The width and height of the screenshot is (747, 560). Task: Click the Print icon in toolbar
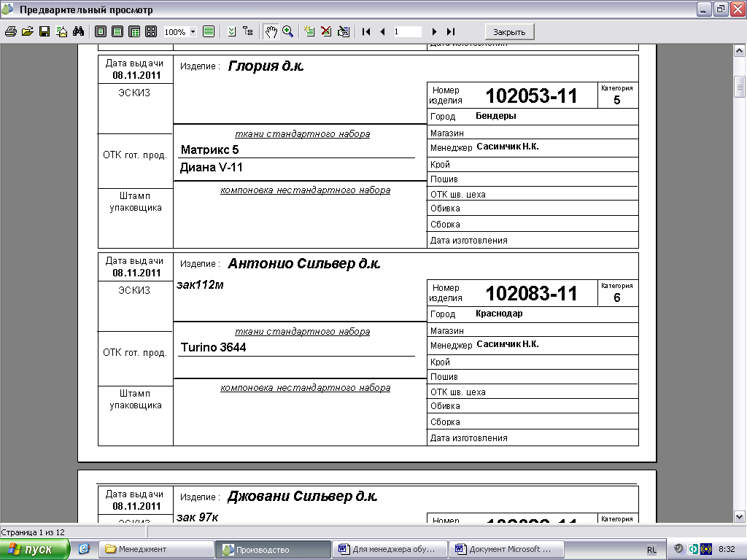click(x=10, y=31)
